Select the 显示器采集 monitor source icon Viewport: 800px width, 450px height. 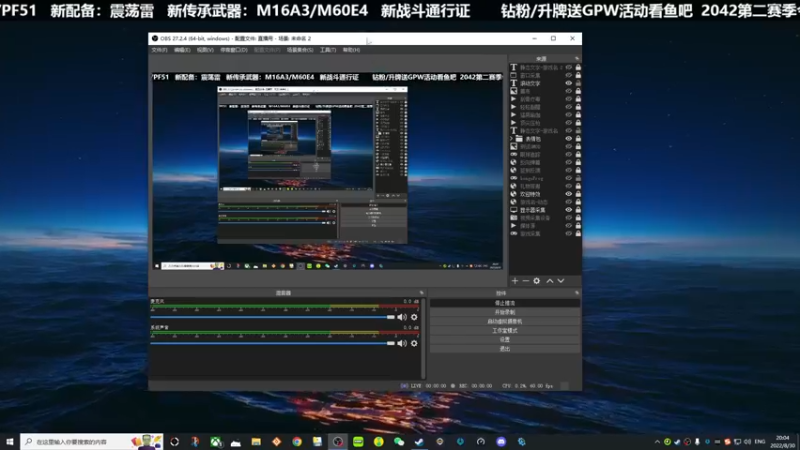click(x=514, y=210)
